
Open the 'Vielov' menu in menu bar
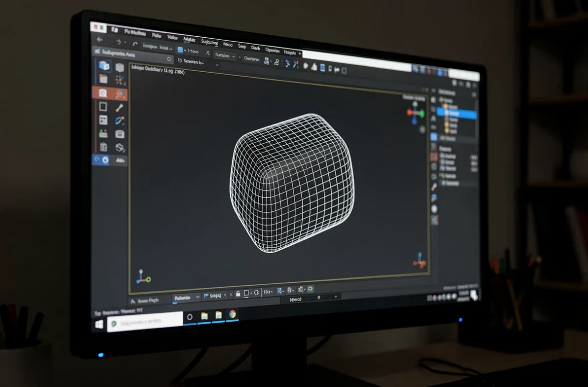click(x=172, y=38)
